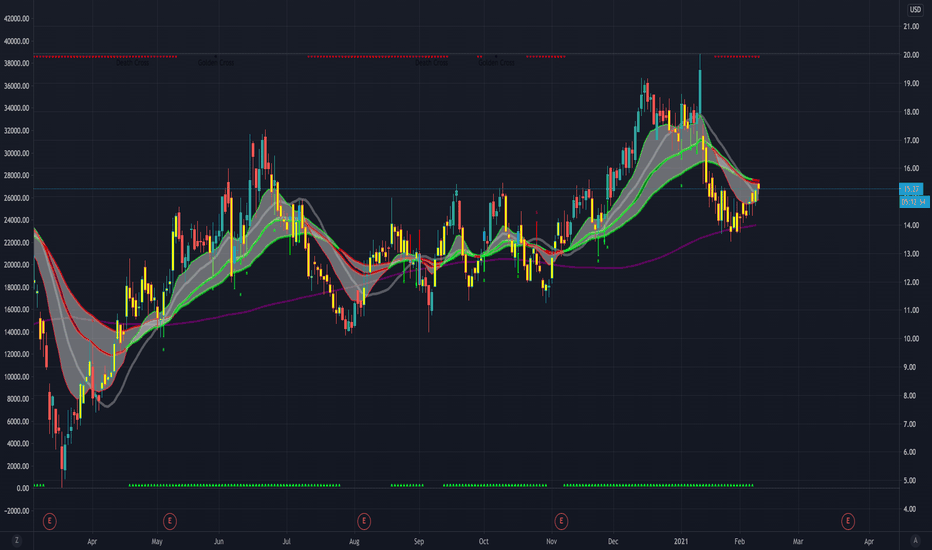Open the earnings marker above the Nov label
The image size is (932, 550).
(561, 521)
